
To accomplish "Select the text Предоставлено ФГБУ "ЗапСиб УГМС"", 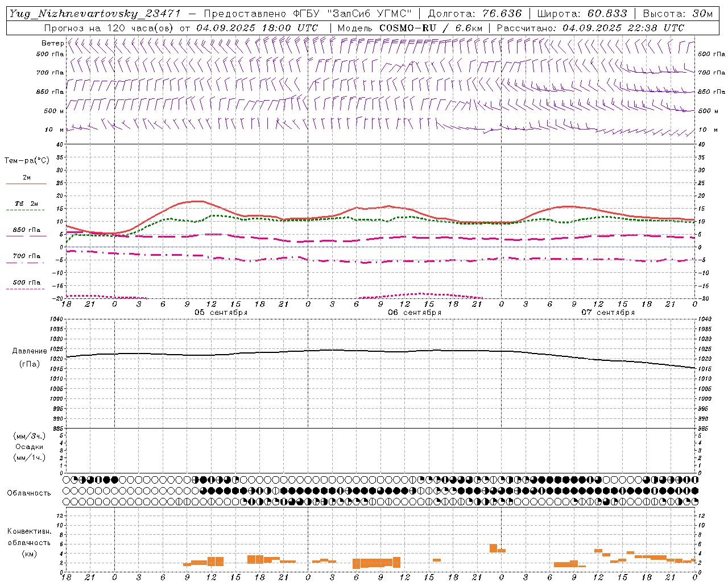I will coord(307,14).
